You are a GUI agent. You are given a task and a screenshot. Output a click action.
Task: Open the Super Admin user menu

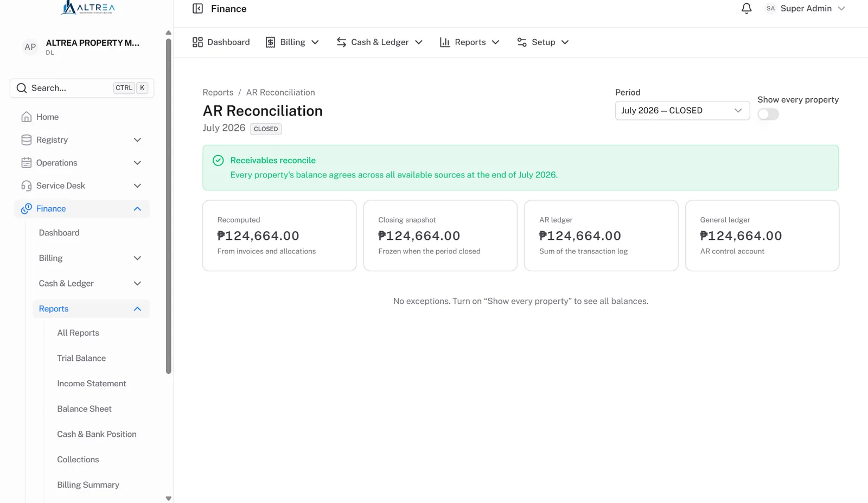coord(806,9)
